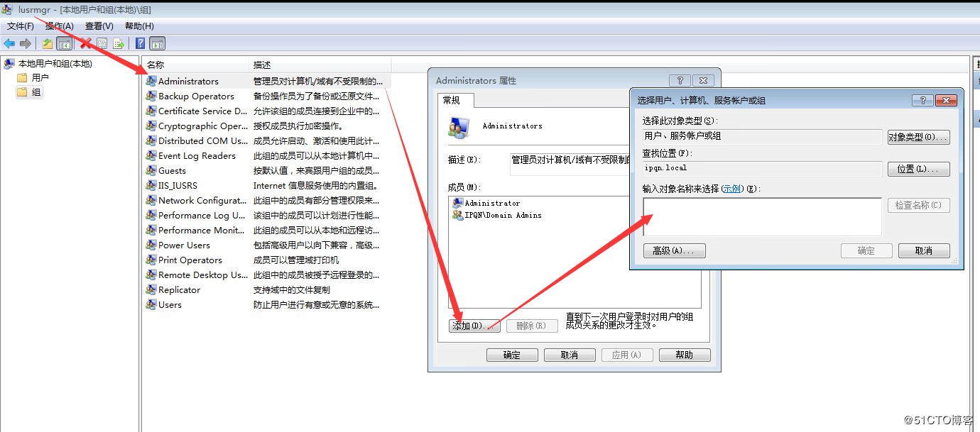Click the Replicator group icon

(x=151, y=289)
